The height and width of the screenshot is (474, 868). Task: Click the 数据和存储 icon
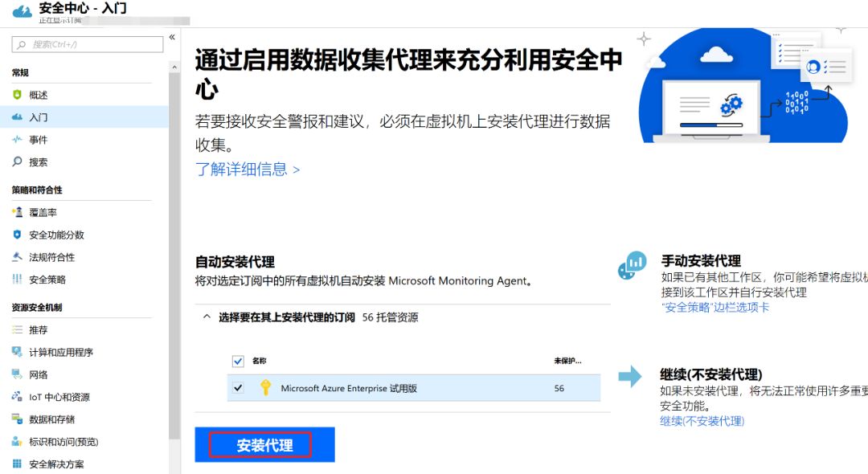[17, 419]
